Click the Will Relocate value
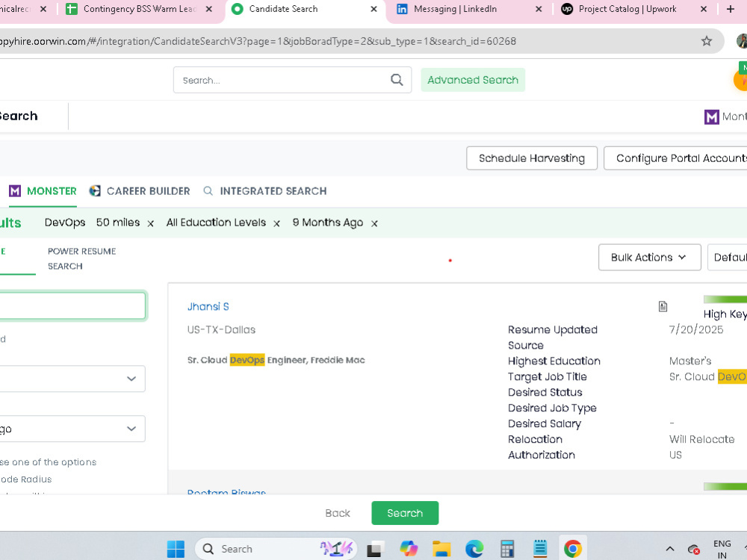Image resolution: width=747 pixels, height=560 pixels. [701, 439]
